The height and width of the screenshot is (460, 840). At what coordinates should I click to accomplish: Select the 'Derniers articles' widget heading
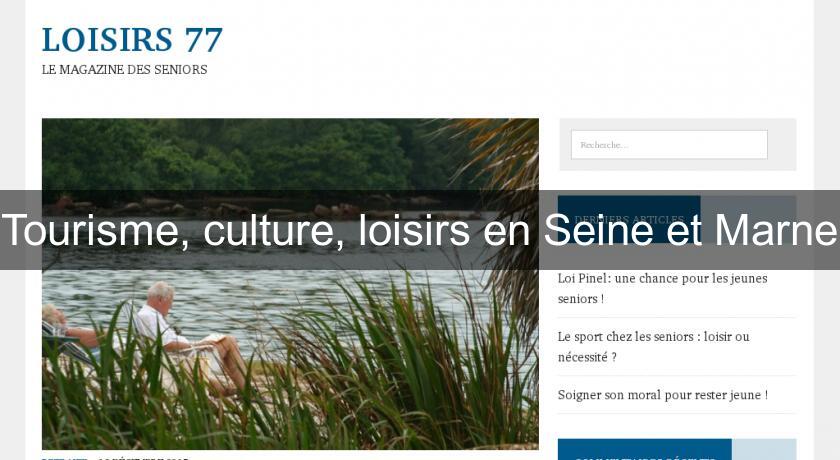pos(629,219)
